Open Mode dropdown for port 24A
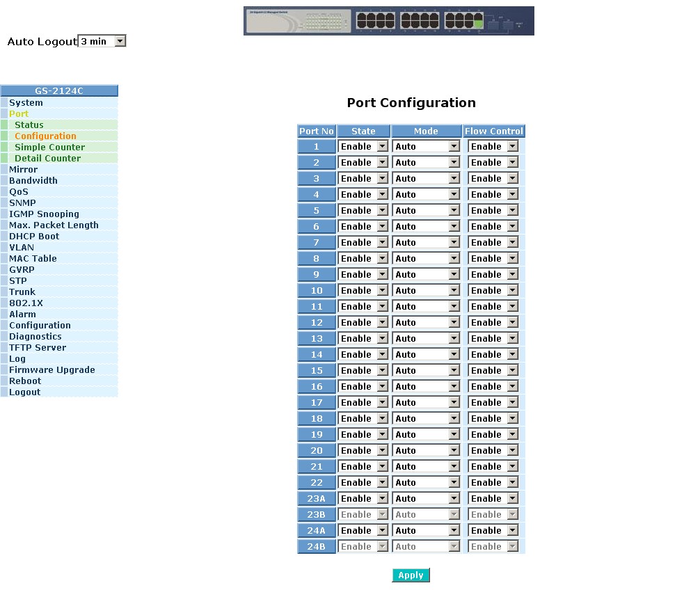This screenshot has width=700, height=590. point(426,531)
